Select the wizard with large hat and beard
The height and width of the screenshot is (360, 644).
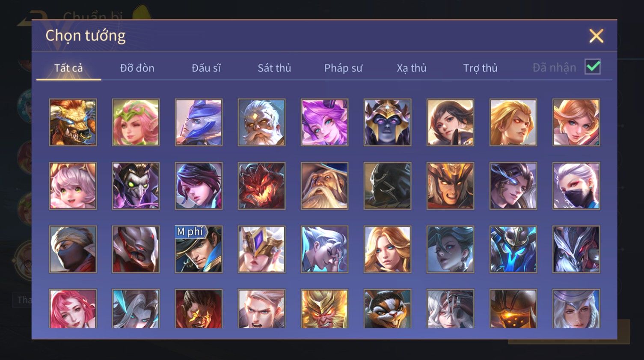(324, 186)
